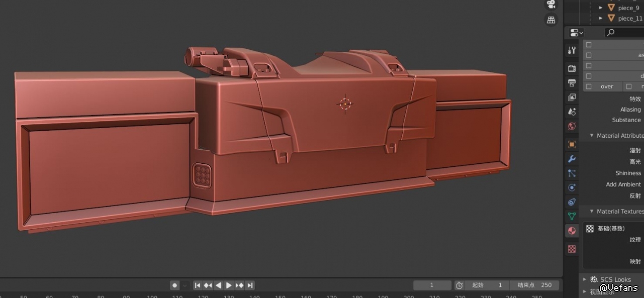Open the Tool properties tab
Screen dimensions: 644x298
(x=572, y=50)
